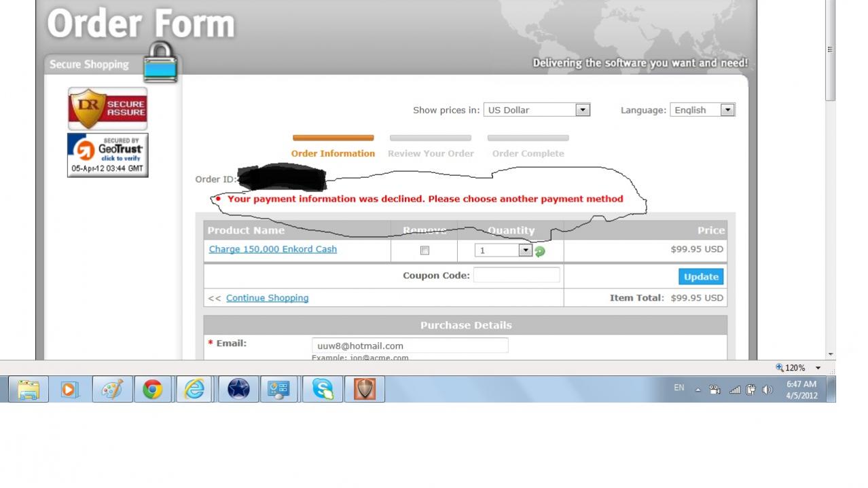The width and height of the screenshot is (868, 488).
Task: Expand the Quantity dropdown
Action: (x=524, y=250)
